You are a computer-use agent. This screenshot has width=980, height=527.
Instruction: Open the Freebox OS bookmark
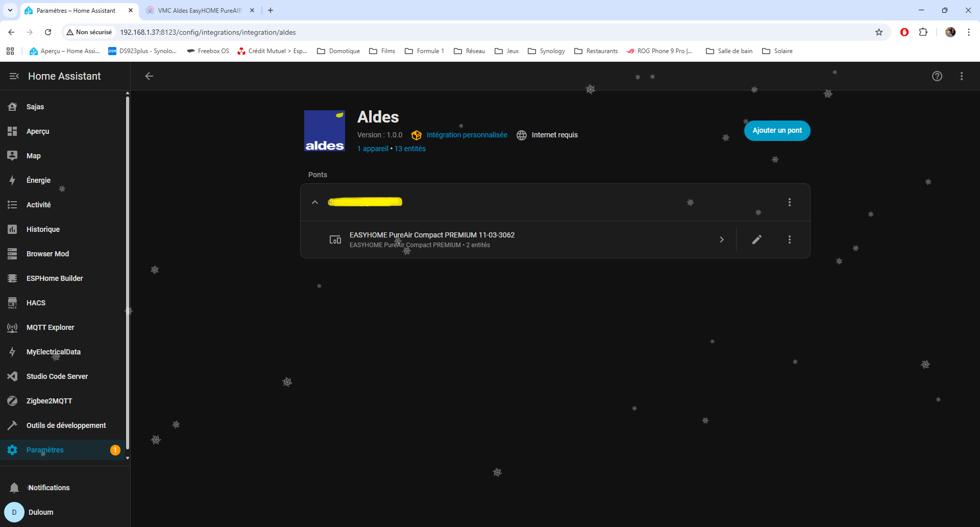point(208,51)
